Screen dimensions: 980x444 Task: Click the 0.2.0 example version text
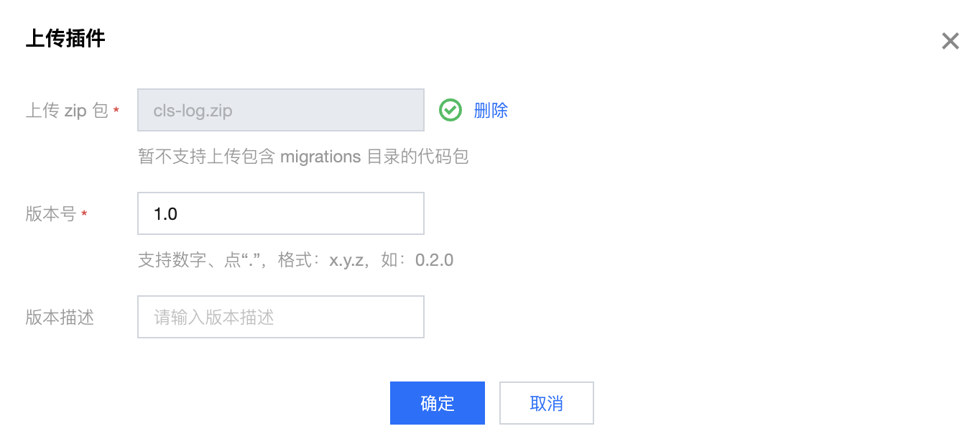pyautogui.click(x=435, y=259)
